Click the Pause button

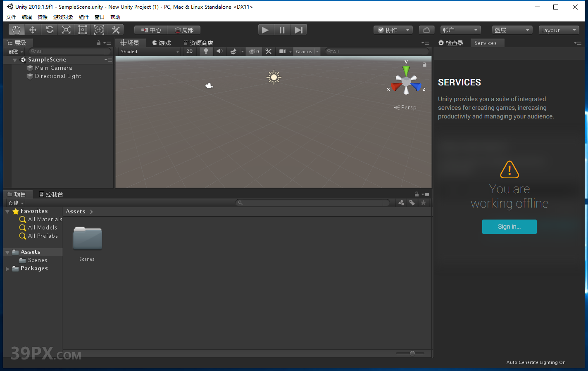(282, 30)
